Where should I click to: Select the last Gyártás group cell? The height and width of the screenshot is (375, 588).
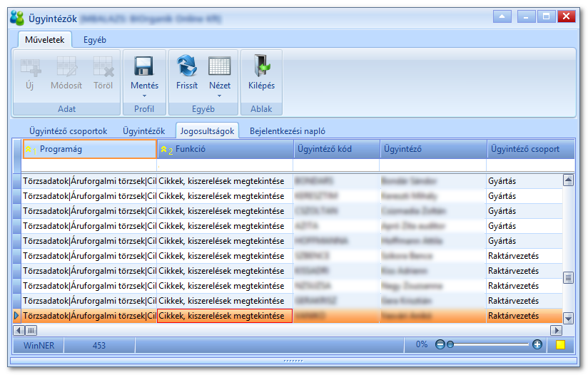pos(524,241)
